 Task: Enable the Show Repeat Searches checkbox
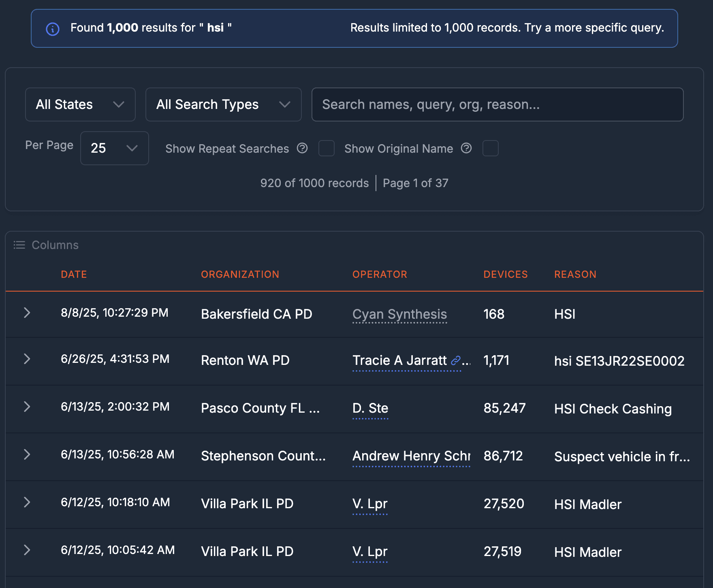[327, 149]
